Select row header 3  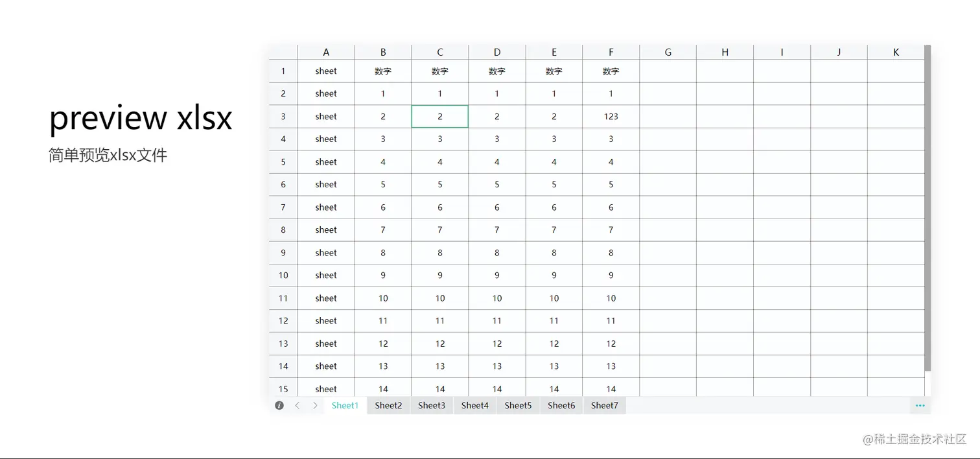283,116
